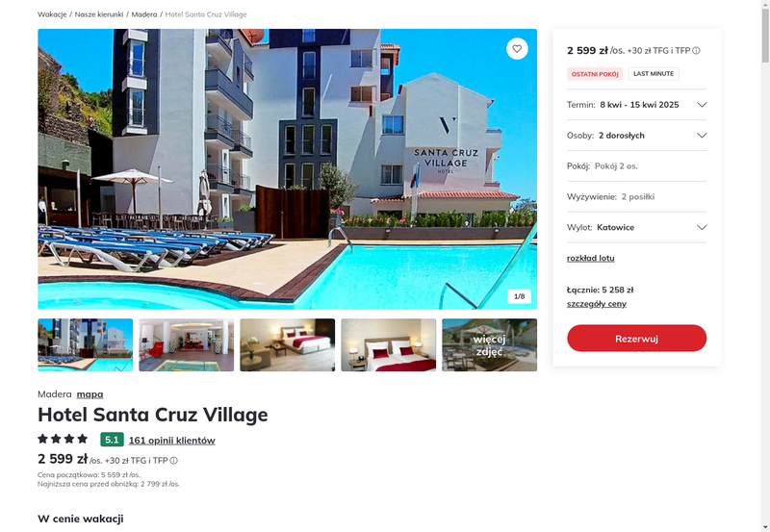Click the LAST MINUTE tag
The image size is (770, 532).
654,74
